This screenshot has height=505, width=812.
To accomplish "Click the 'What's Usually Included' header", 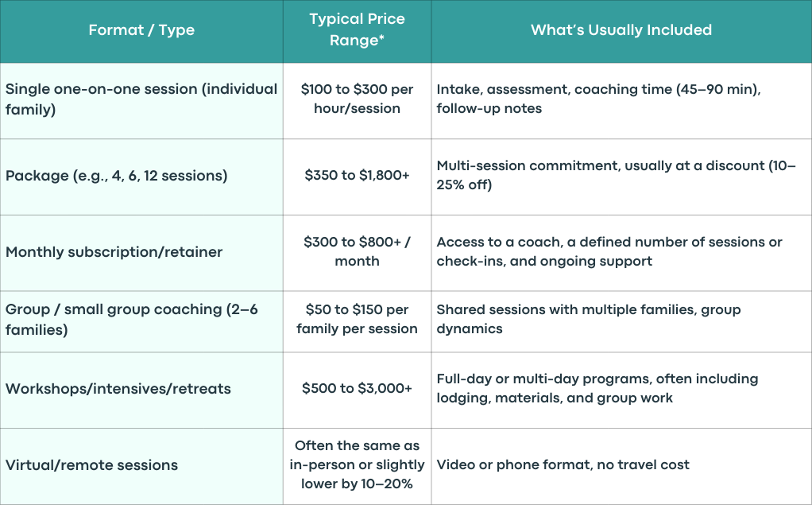I will coord(621,31).
